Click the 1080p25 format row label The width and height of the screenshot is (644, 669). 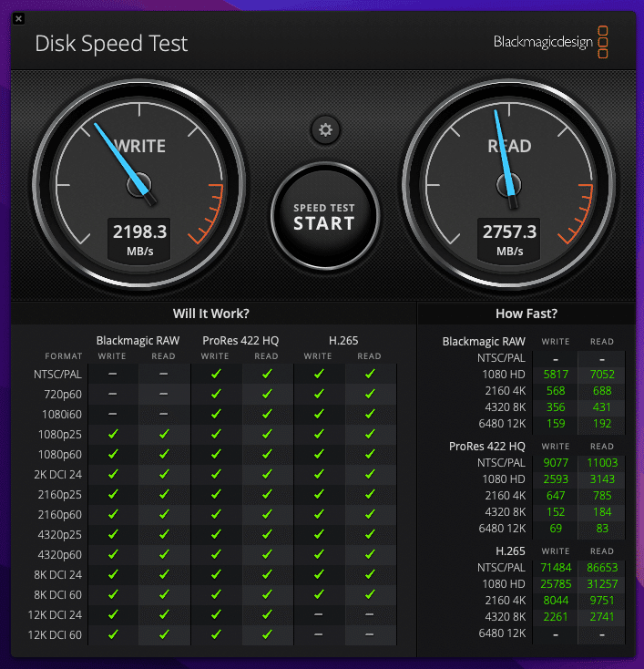point(60,435)
